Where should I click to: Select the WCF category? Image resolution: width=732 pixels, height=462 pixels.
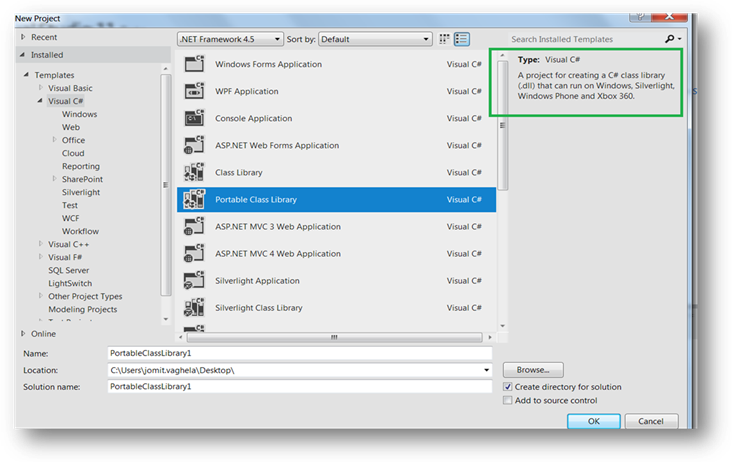[70, 218]
